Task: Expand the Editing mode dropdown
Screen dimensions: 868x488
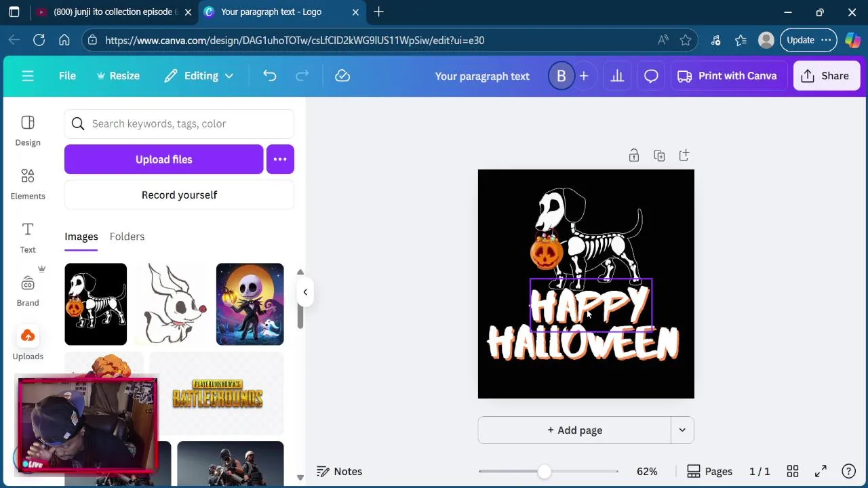Action: 199,76
